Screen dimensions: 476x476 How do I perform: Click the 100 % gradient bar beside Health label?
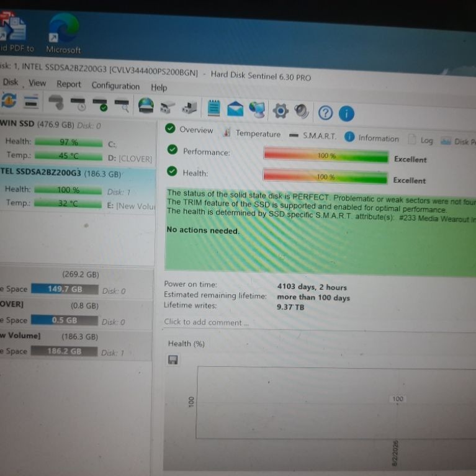pos(325,176)
